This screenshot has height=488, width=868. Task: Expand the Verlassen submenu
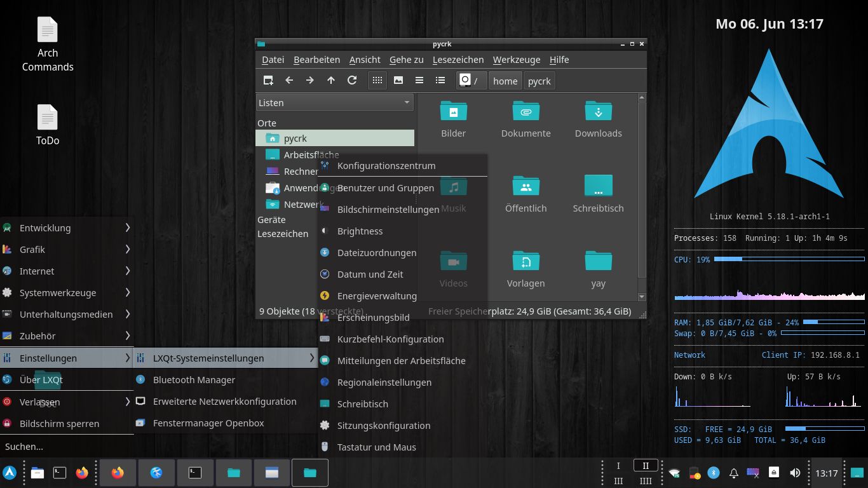coord(67,402)
